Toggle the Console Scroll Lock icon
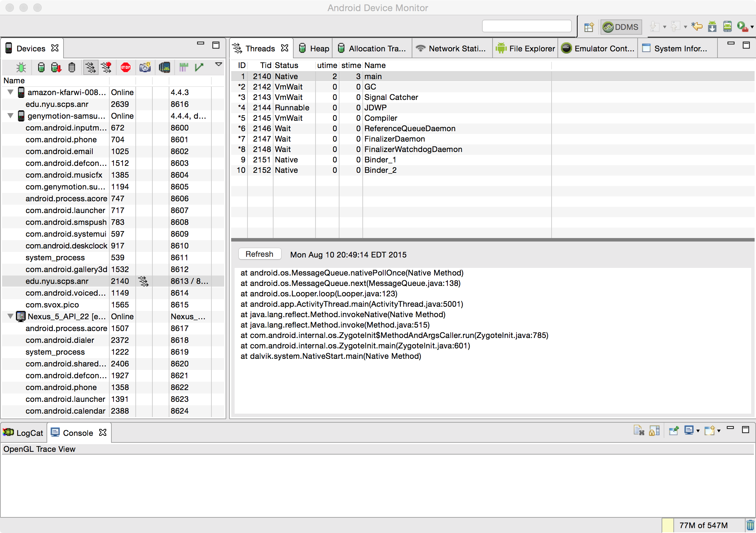Image resolution: width=756 pixels, height=533 pixels. pyautogui.click(x=654, y=430)
